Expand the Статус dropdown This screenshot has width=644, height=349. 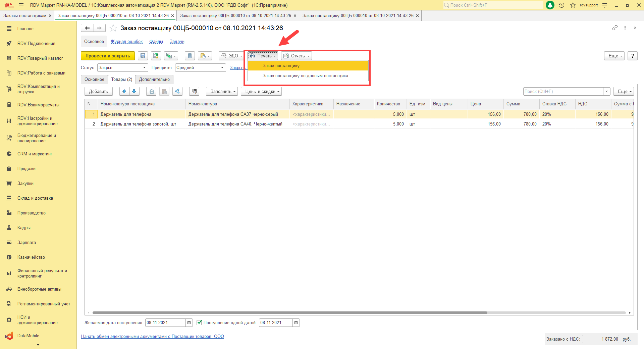point(144,68)
